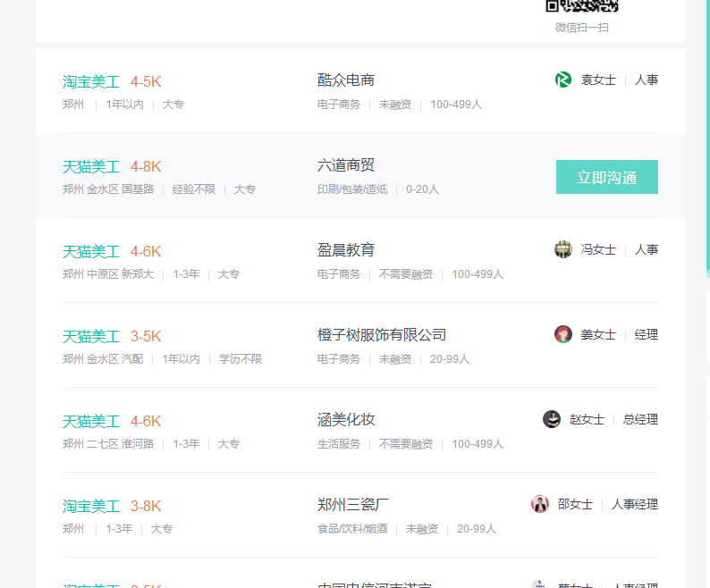Click 赵女士 recruiter avatar

point(552,419)
